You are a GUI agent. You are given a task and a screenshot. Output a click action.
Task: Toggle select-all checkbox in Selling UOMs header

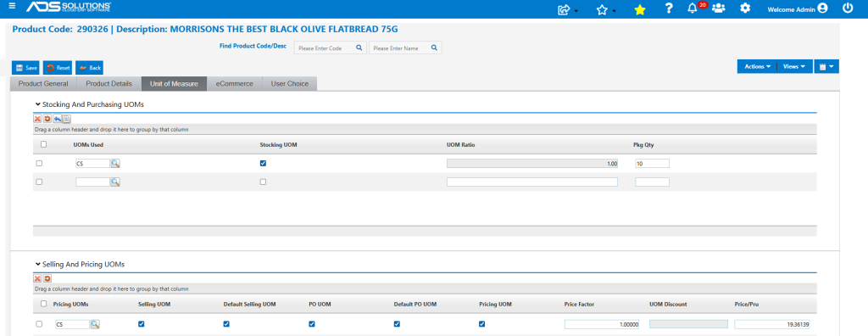(x=44, y=304)
